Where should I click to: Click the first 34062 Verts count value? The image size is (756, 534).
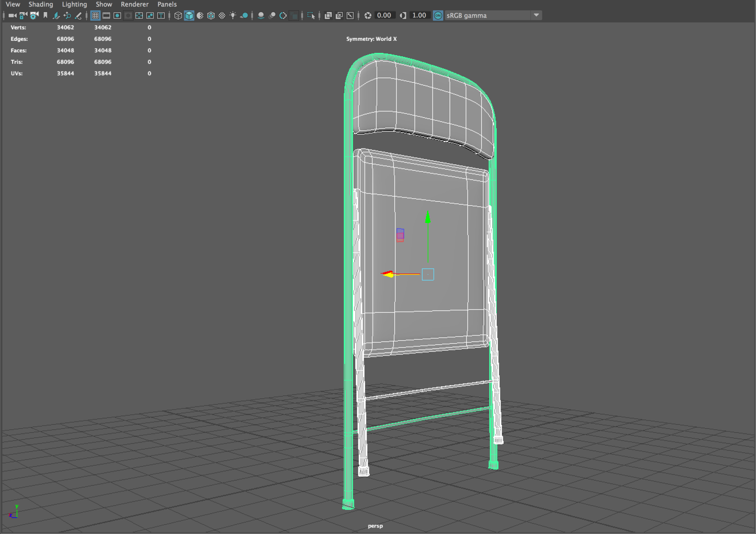pyautogui.click(x=65, y=27)
